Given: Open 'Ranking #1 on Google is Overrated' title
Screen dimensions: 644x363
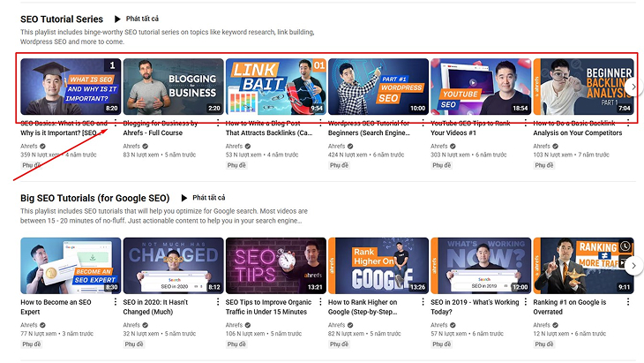Looking at the screenshot, I should (570, 307).
